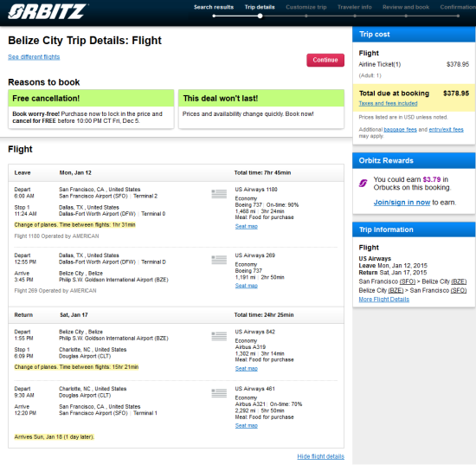Click the Orbitz logo
This screenshot has height=465, width=476.
coord(48,11)
